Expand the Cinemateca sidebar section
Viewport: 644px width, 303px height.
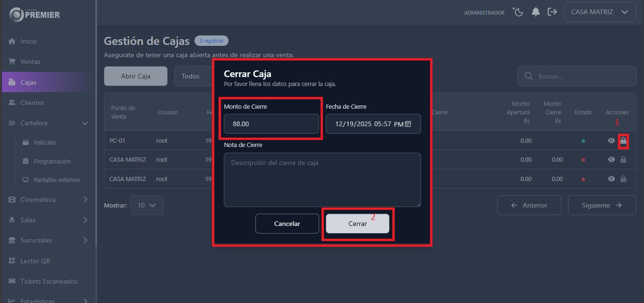click(x=85, y=199)
